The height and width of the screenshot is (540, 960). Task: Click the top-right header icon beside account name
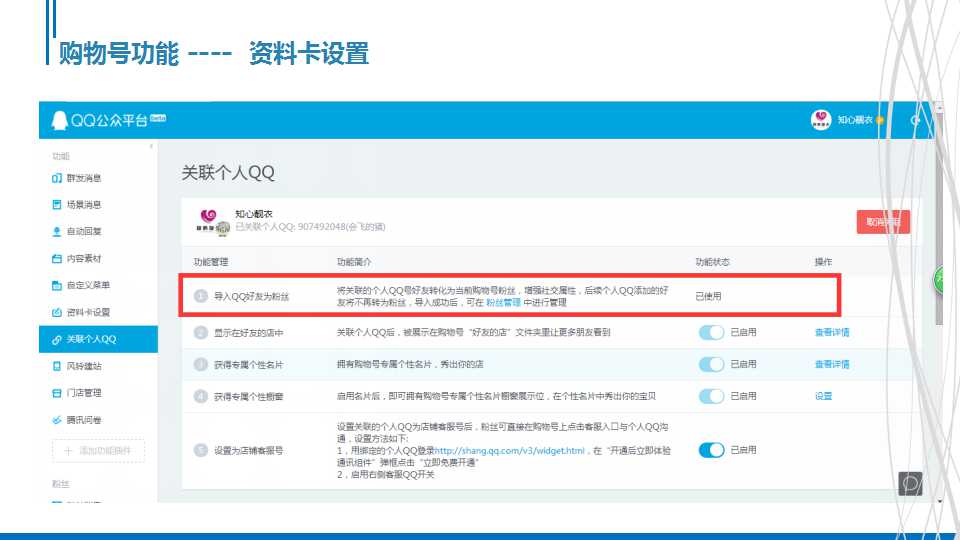point(915,120)
